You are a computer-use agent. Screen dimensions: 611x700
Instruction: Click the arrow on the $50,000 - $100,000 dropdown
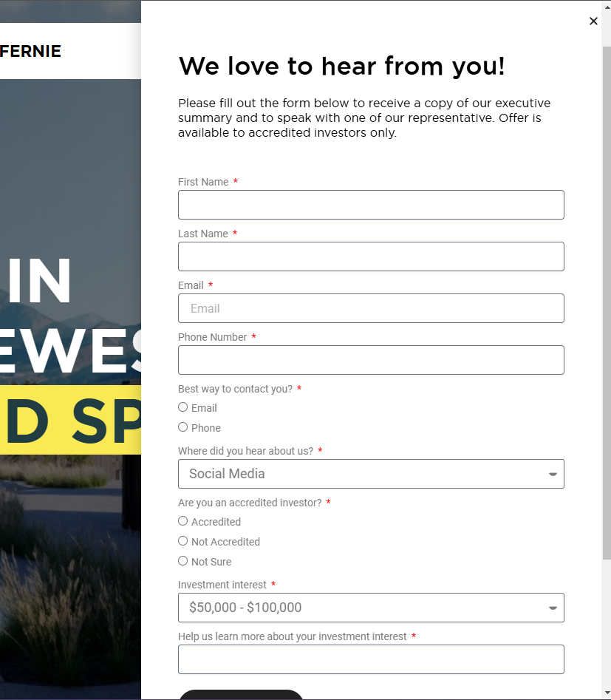pyautogui.click(x=553, y=608)
